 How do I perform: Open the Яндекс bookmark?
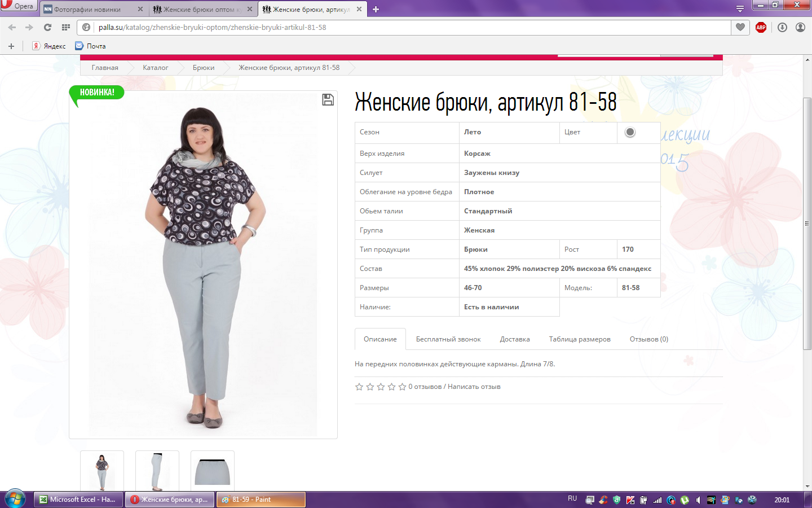point(49,46)
